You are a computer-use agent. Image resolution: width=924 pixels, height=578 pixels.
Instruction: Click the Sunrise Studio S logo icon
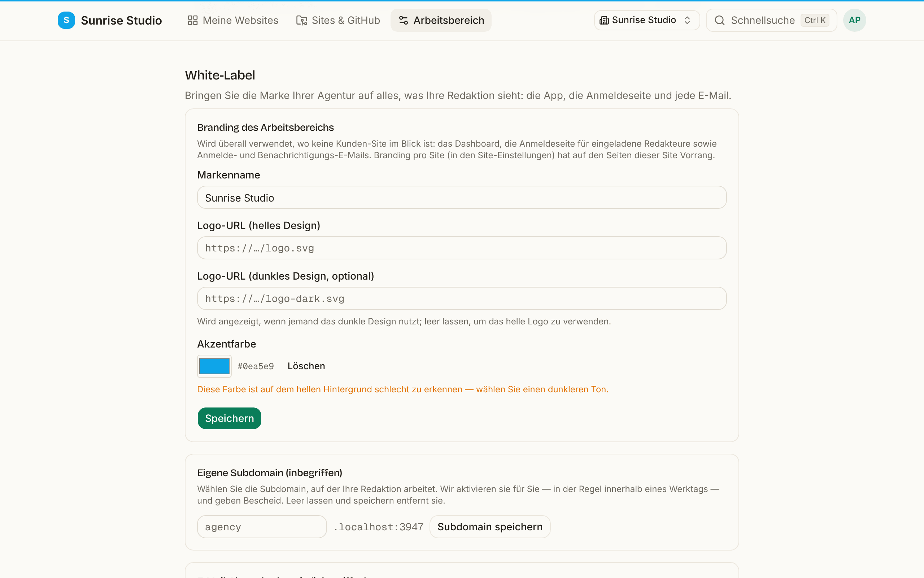pos(66,20)
